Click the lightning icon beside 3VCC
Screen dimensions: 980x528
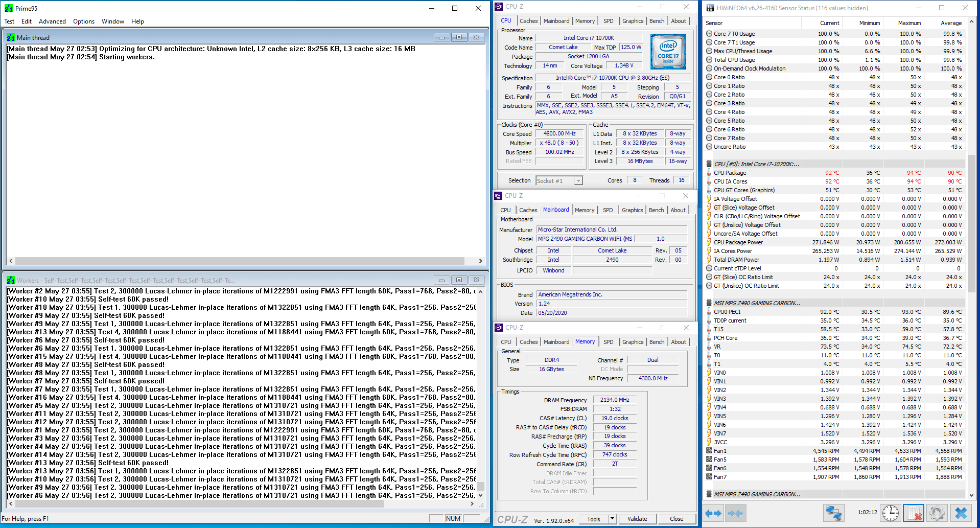[x=709, y=442]
